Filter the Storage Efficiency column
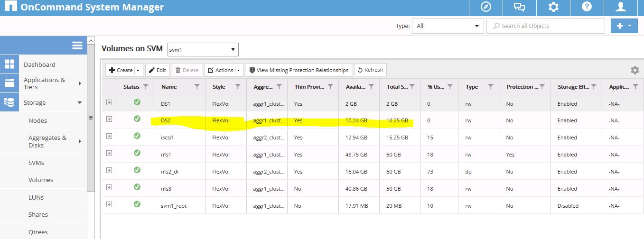This screenshot has height=239, width=644. coord(594,87)
